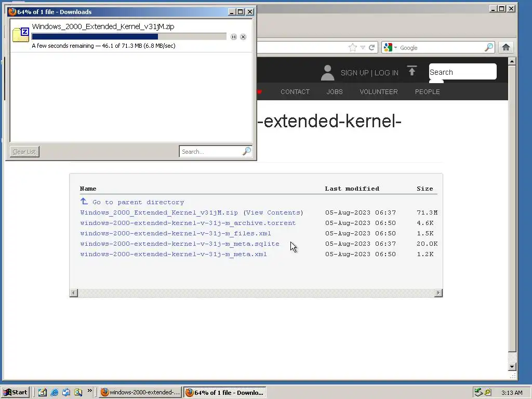Open the Windows Start menu
Image resolution: width=532 pixels, height=399 pixels.
tap(15, 392)
